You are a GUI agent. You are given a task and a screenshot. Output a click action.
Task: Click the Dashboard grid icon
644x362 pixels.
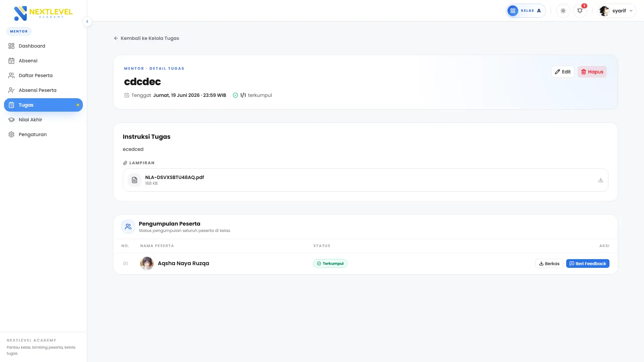coord(11,46)
